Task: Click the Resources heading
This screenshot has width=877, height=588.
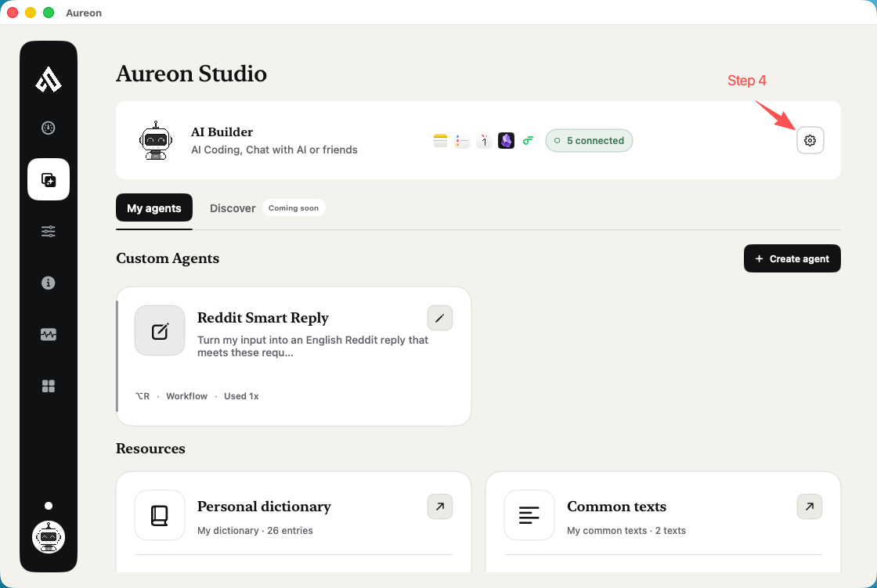Action: pos(150,449)
